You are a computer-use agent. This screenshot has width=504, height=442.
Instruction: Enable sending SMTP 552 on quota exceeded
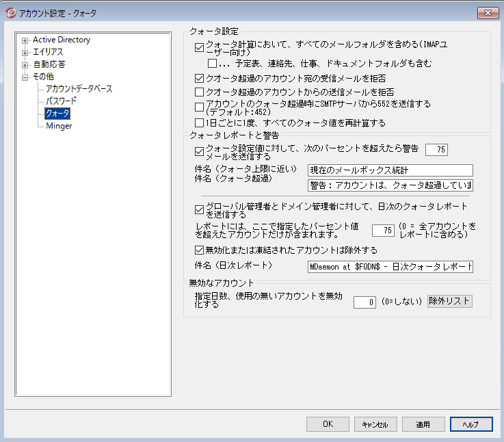(x=199, y=107)
